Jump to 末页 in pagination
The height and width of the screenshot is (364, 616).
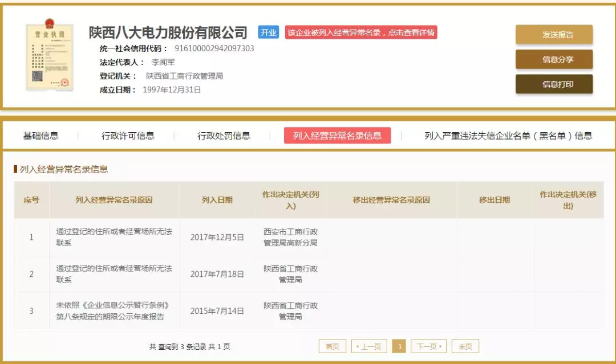465,346
